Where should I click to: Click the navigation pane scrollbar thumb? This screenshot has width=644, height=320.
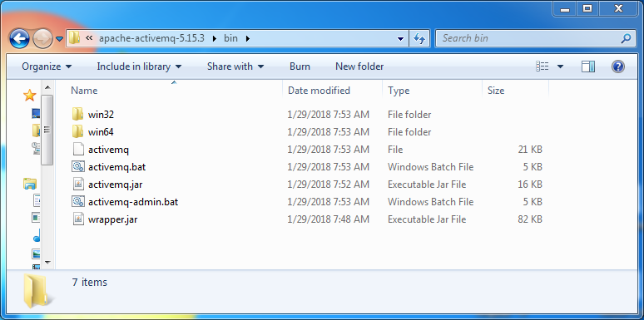(x=47, y=130)
